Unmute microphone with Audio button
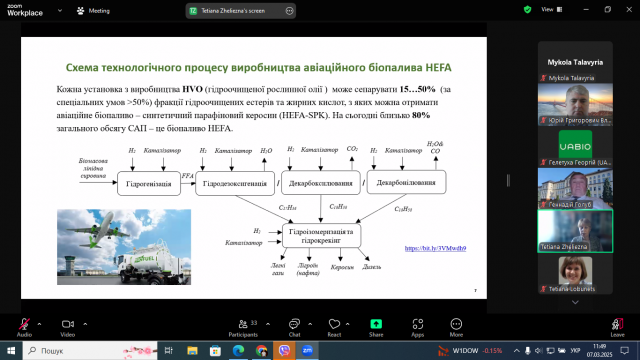 (x=24, y=327)
